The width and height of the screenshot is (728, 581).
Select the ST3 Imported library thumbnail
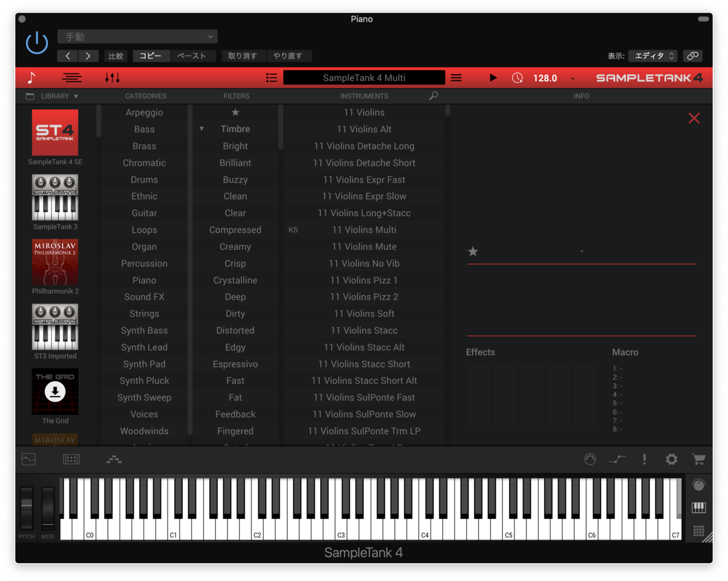(55, 327)
